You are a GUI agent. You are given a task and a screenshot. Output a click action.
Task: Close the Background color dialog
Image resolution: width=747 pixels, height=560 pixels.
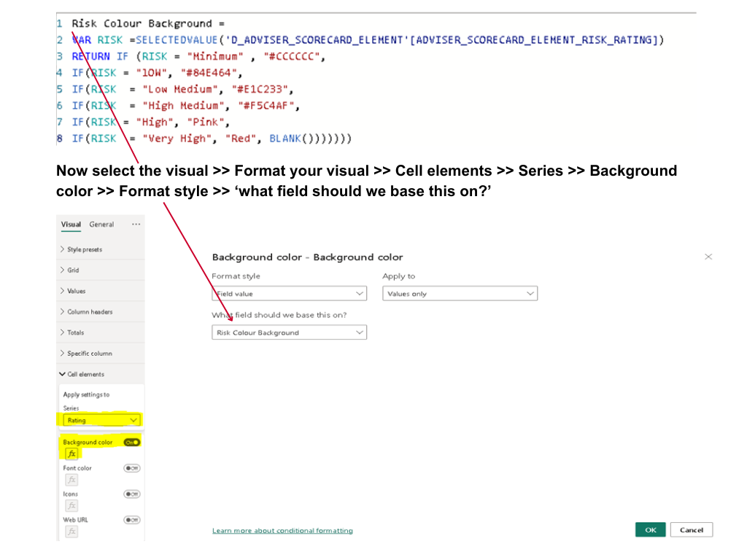708,257
